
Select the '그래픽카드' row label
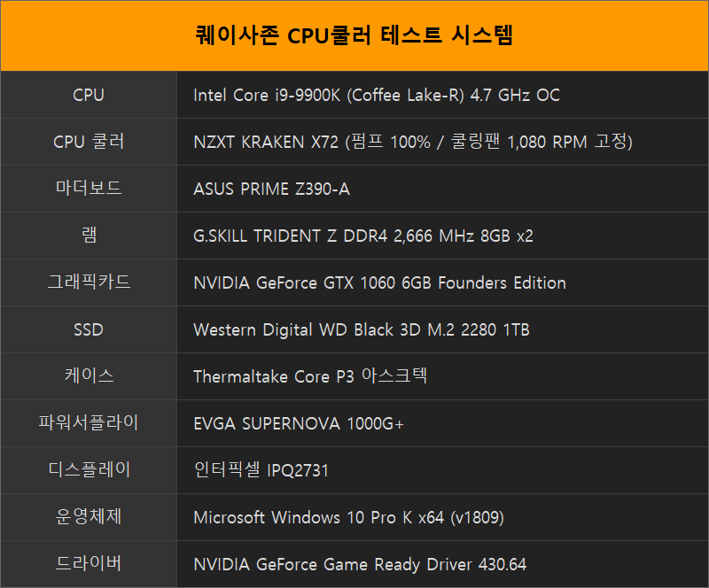89,282
